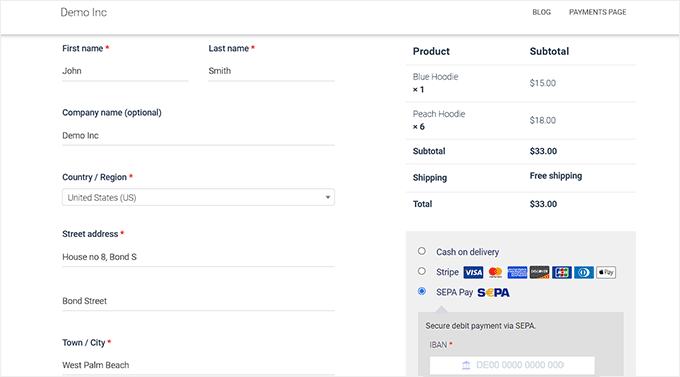
Task: Click the Discover card icon
Action: click(x=539, y=272)
